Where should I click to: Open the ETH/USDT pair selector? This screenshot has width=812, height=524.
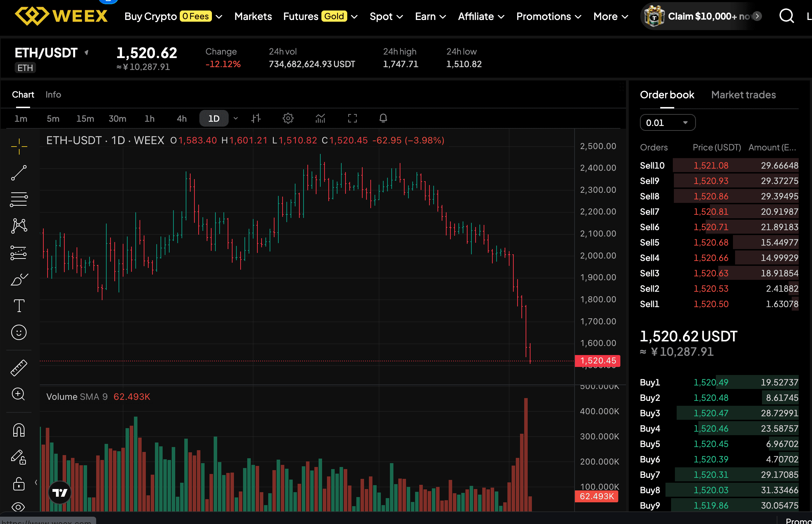[51, 53]
